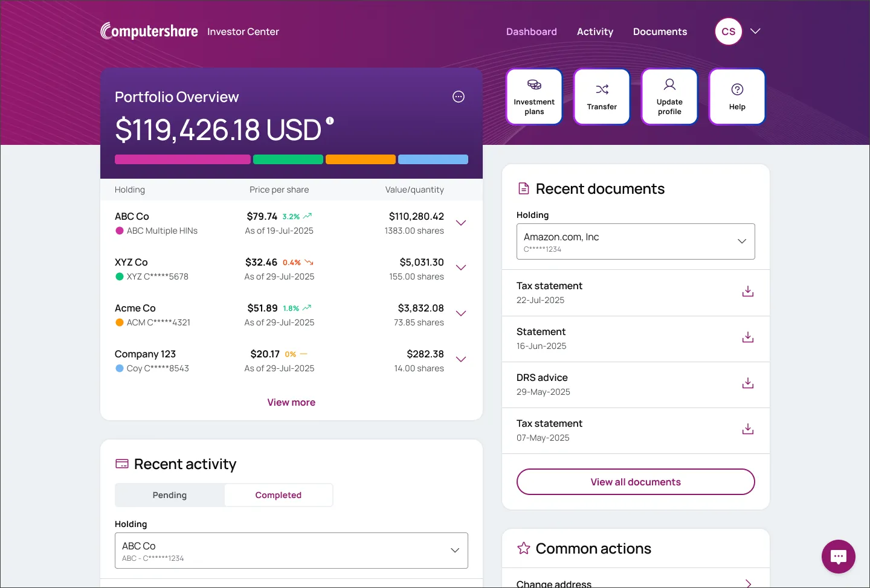Expand the ABC Co holding row
Image resolution: width=870 pixels, height=588 pixels.
461,223
